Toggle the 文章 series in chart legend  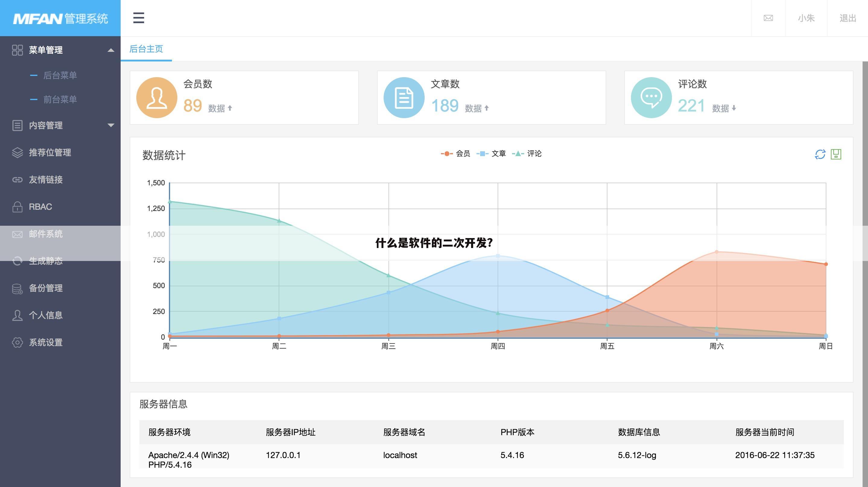[x=491, y=154]
